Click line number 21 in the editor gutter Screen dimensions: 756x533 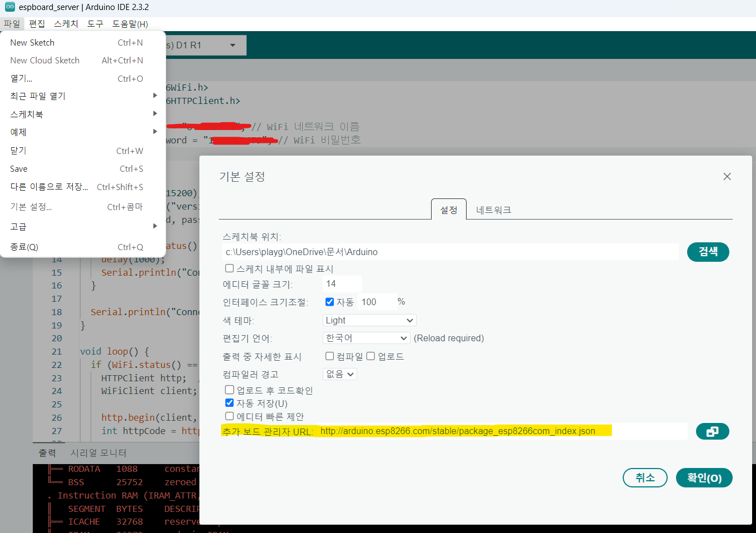[57, 352]
